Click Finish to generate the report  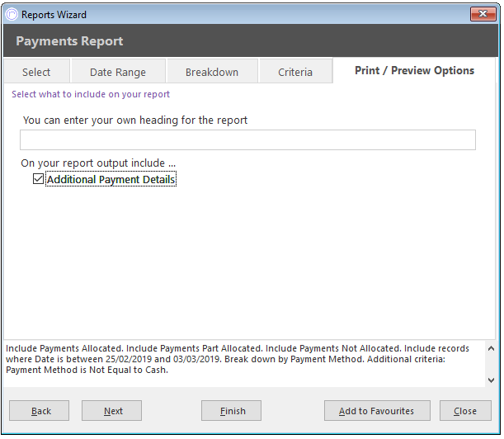[231, 411]
